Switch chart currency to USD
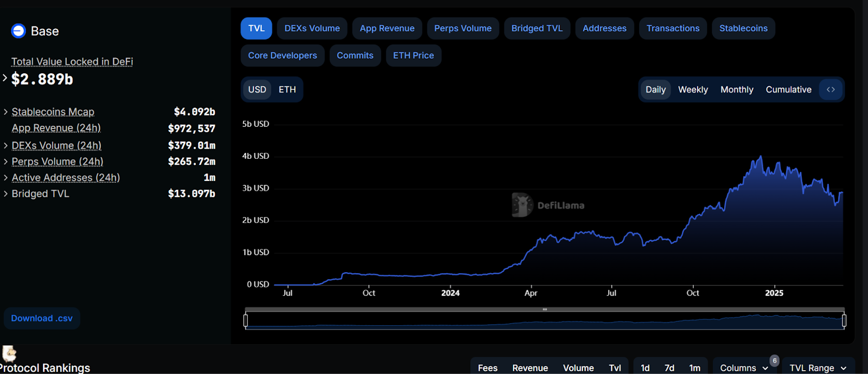 click(x=257, y=89)
